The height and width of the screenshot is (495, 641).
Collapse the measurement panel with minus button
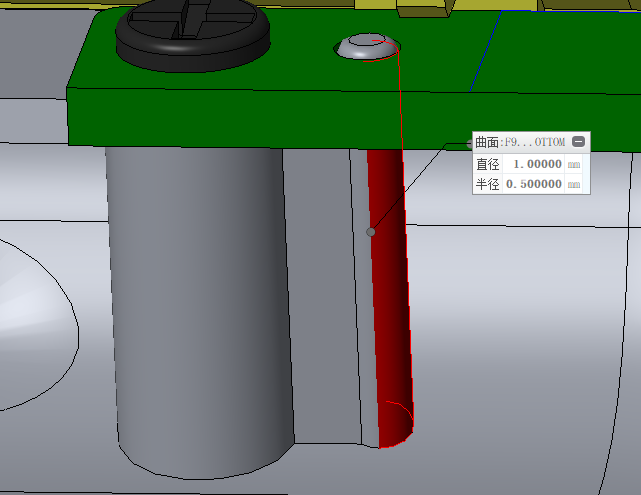(579, 142)
